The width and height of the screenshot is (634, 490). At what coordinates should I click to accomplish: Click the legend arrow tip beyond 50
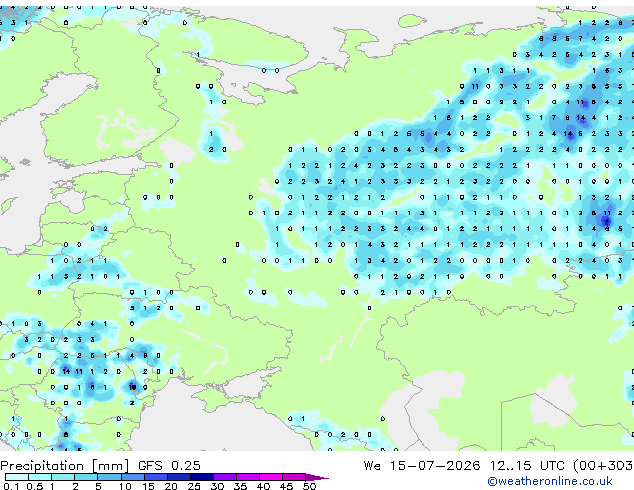[x=317, y=477]
